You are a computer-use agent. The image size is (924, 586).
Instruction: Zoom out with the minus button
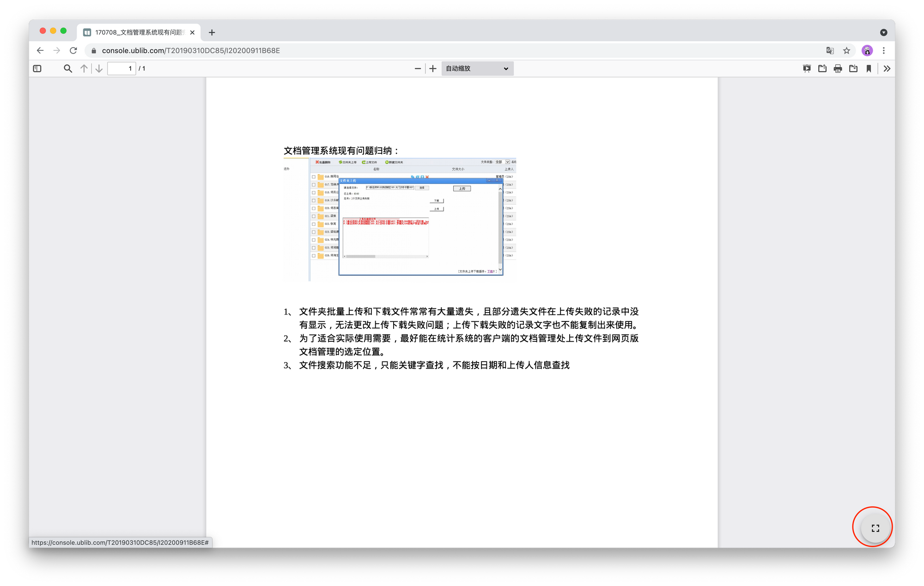click(x=418, y=68)
